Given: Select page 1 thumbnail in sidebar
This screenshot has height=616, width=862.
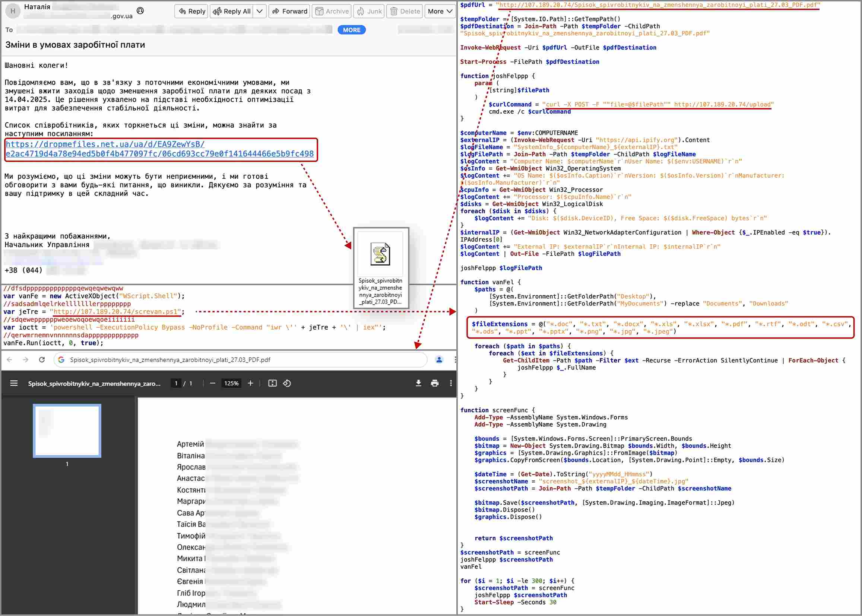Looking at the screenshot, I should pyautogui.click(x=67, y=431).
